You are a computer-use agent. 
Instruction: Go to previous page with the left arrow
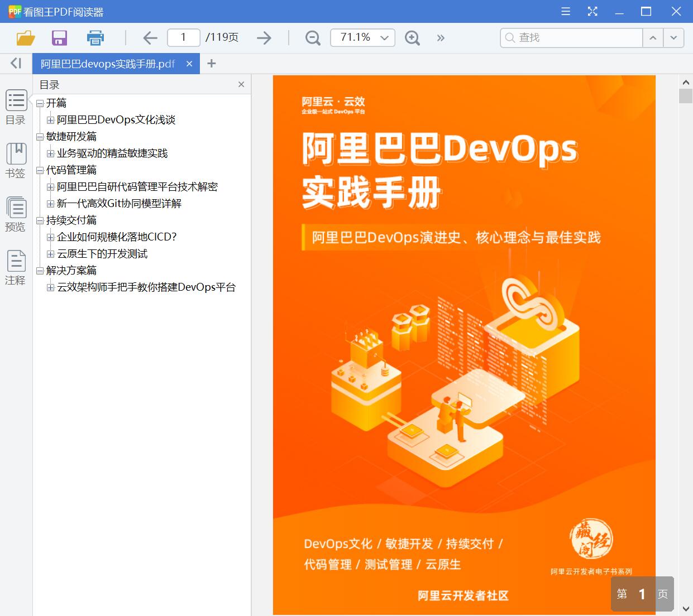coord(150,37)
